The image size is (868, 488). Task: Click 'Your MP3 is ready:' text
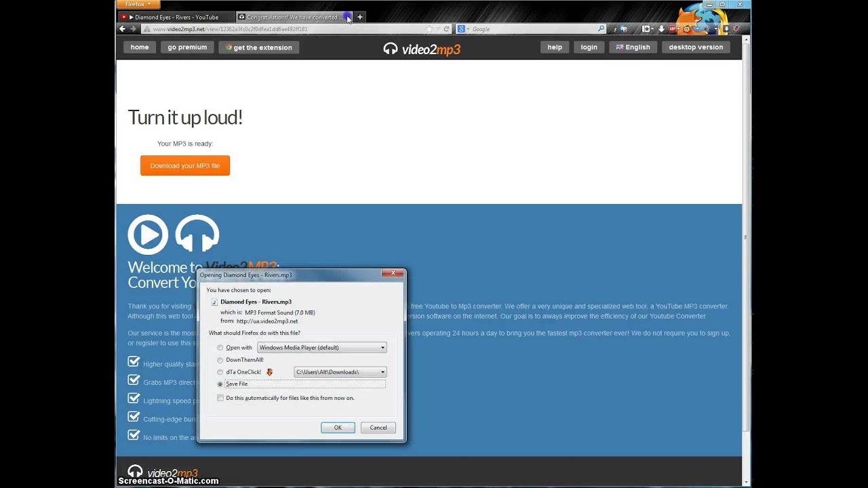click(185, 144)
